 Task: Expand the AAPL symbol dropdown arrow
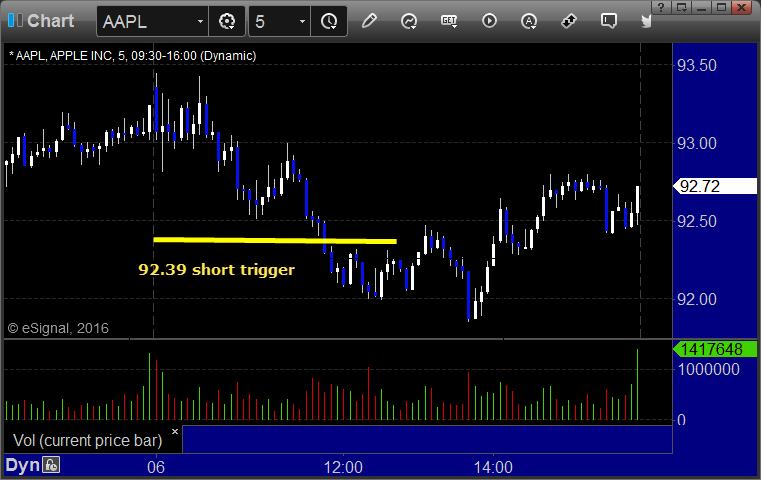click(200, 21)
